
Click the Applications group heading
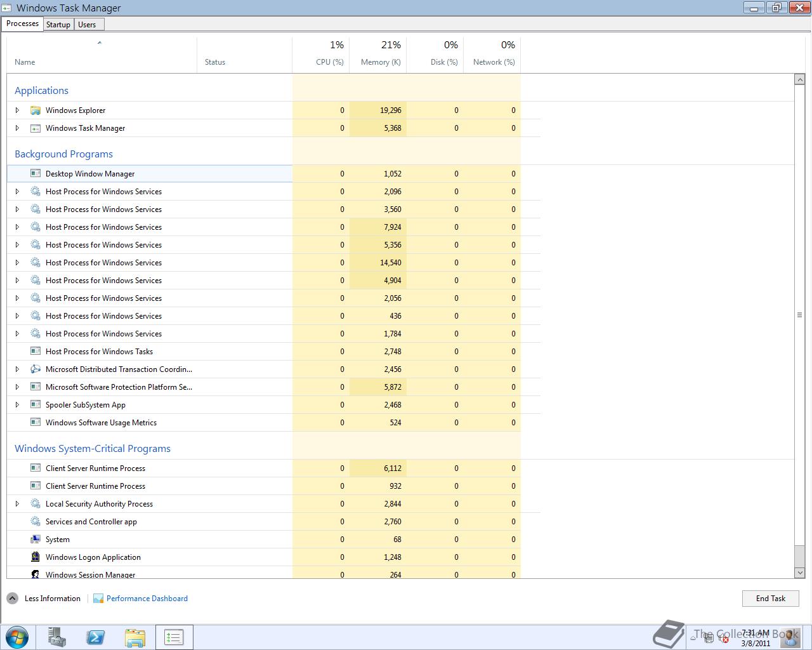click(41, 91)
